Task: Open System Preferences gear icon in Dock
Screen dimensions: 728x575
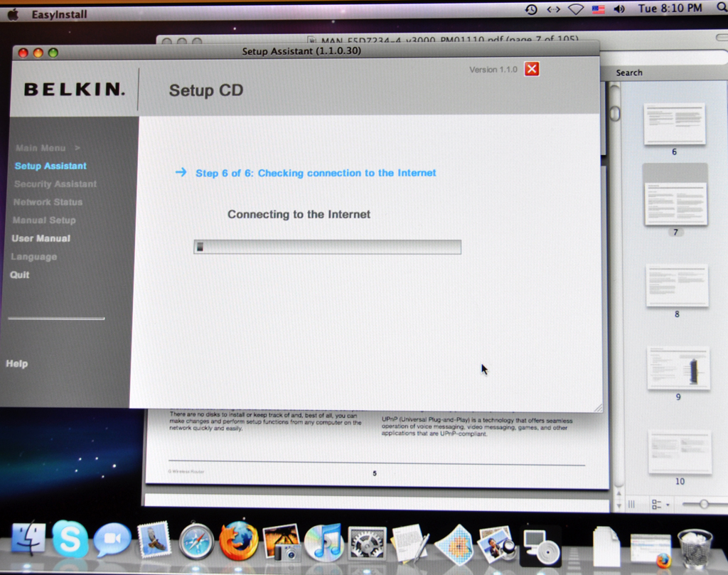Action: pyautogui.click(x=367, y=542)
